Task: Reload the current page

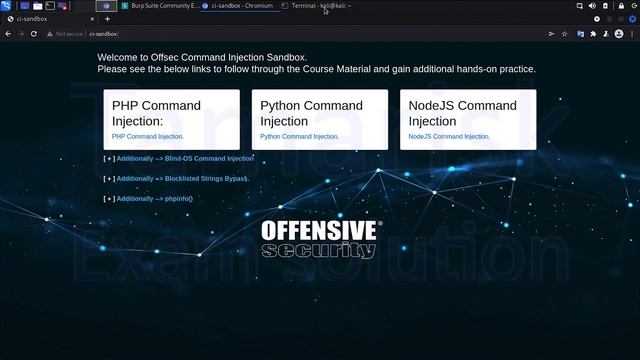Action: [x=34, y=34]
